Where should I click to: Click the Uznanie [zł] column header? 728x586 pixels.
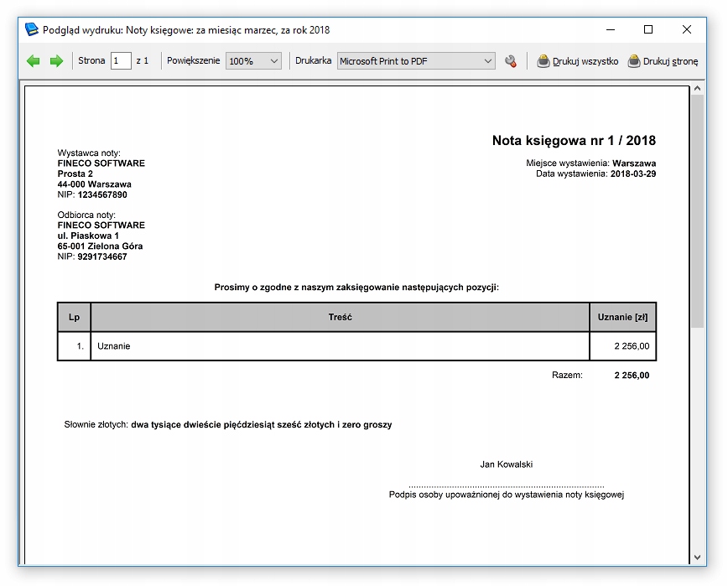(x=622, y=318)
